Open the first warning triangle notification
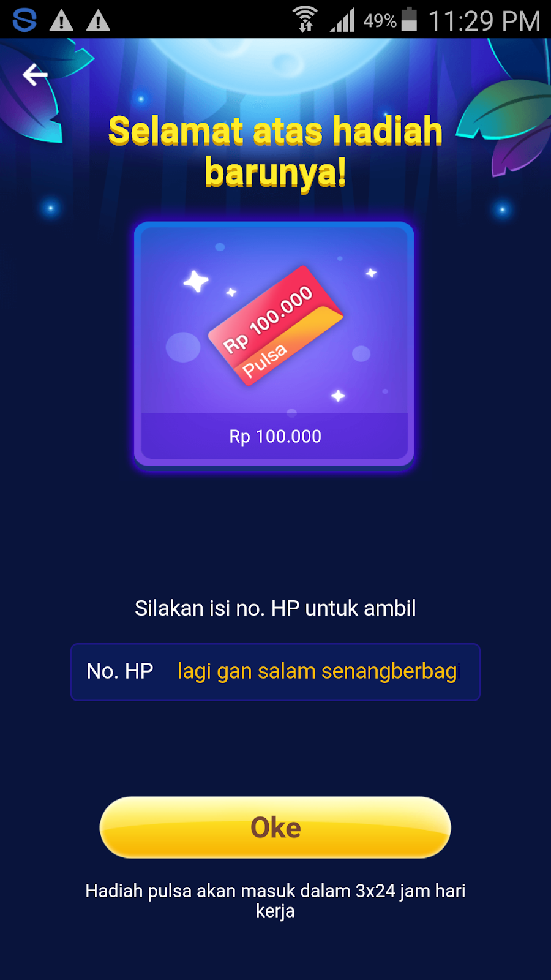The image size is (551, 980). click(x=61, y=21)
